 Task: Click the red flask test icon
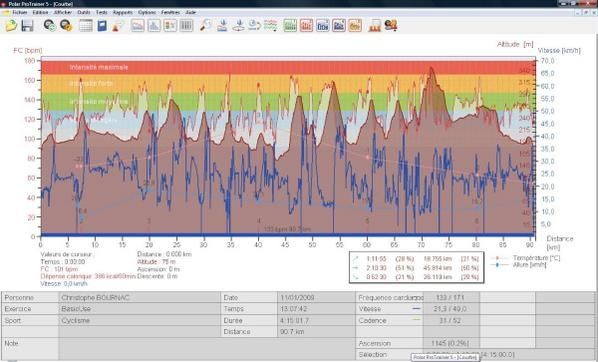tap(118, 26)
